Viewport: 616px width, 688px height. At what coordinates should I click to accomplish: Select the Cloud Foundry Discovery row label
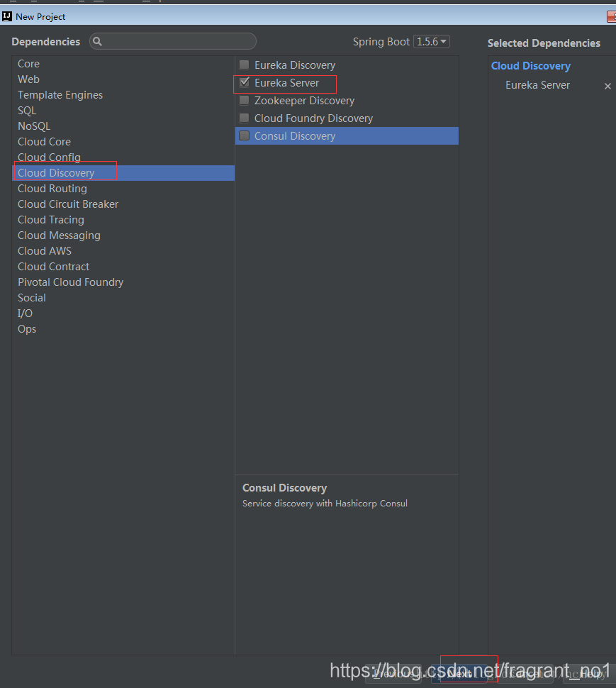tap(313, 118)
